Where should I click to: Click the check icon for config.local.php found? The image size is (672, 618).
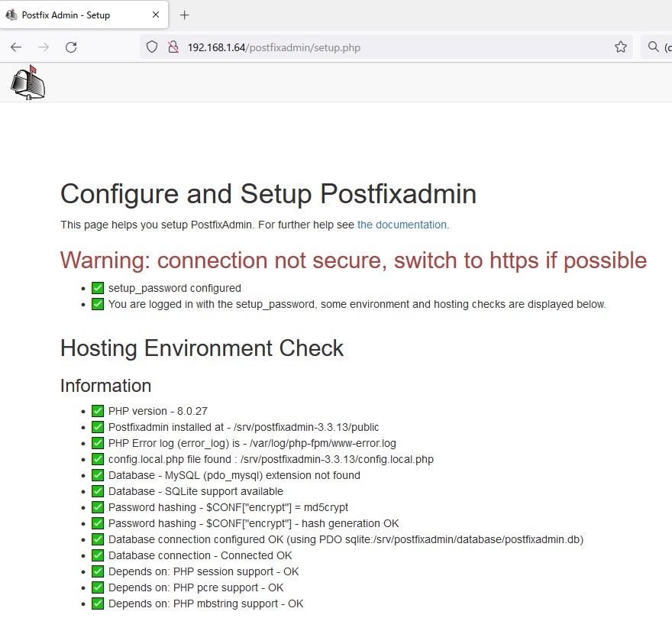click(98, 459)
